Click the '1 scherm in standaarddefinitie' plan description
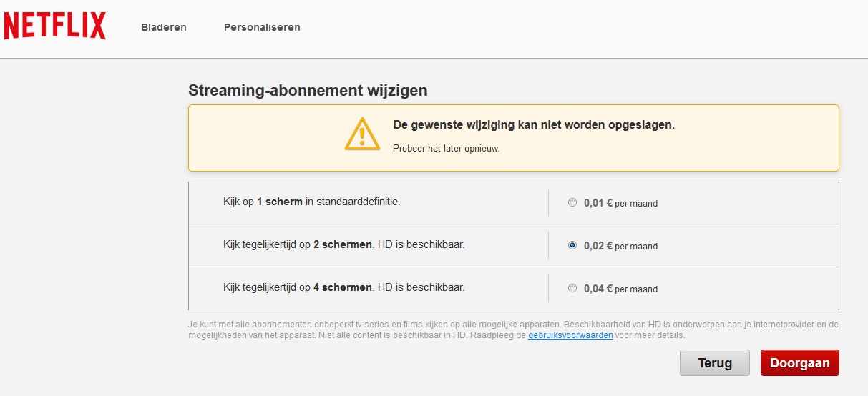868x396 pixels. click(x=311, y=202)
